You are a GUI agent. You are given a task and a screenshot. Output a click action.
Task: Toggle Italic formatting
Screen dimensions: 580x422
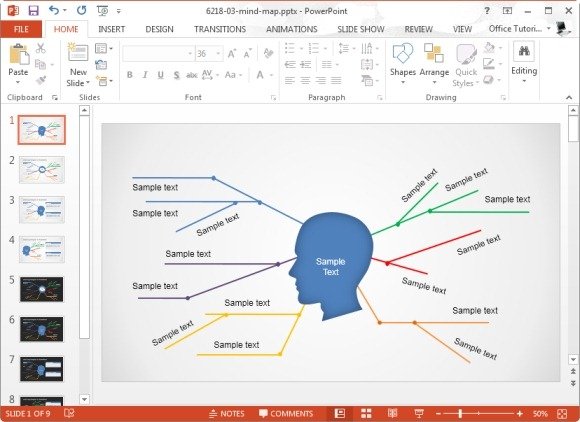click(x=145, y=75)
